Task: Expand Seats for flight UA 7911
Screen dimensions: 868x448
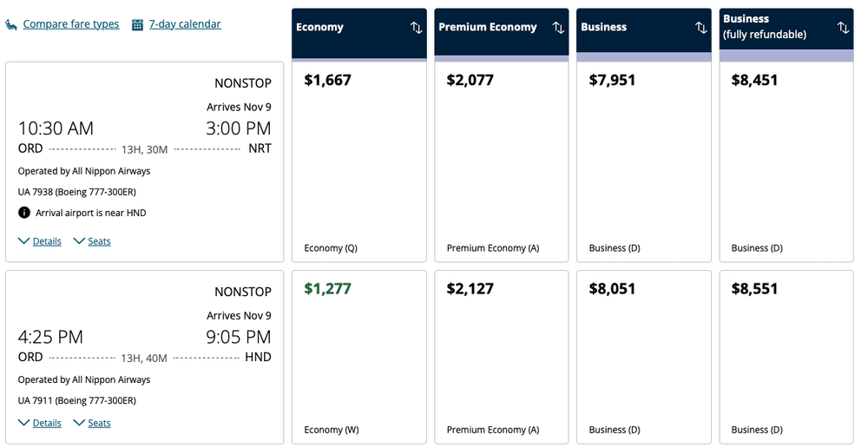Action: [x=92, y=423]
